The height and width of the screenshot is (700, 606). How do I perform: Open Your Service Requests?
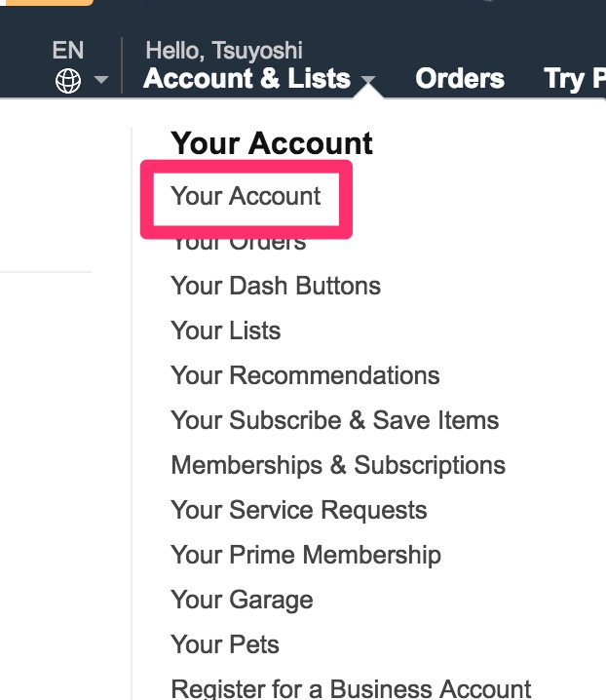tap(299, 510)
